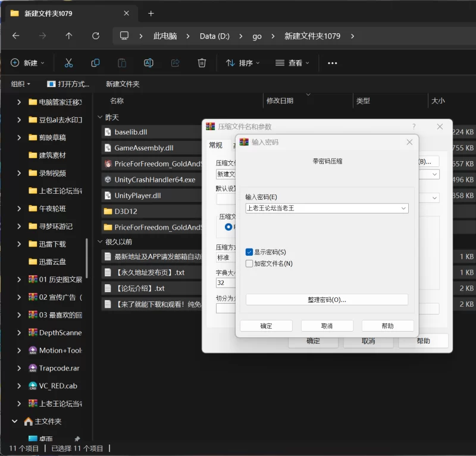
Task: Select 【论坛介绍】.txt file
Action: click(151, 288)
